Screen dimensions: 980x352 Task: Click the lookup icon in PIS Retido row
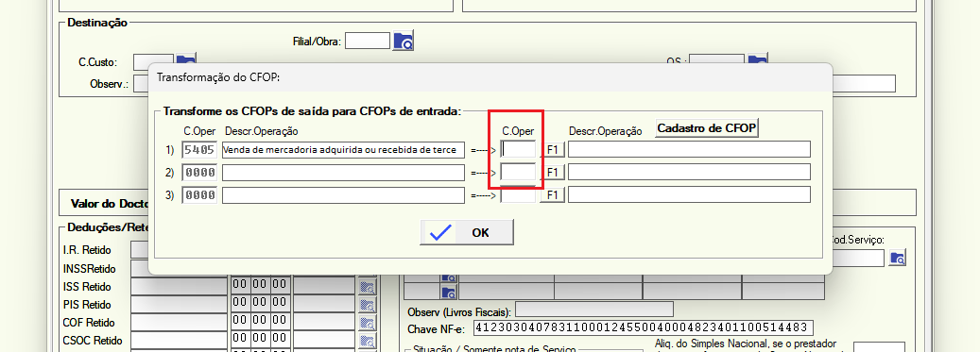367,305
